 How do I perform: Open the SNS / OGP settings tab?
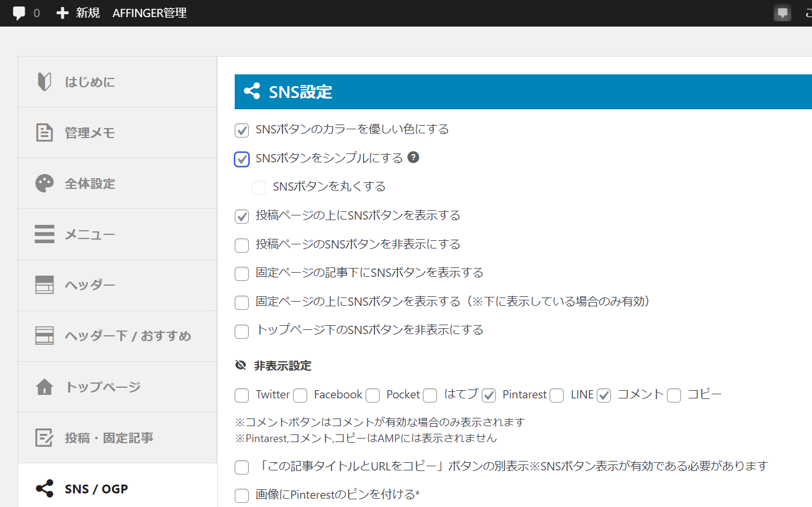[x=96, y=489]
